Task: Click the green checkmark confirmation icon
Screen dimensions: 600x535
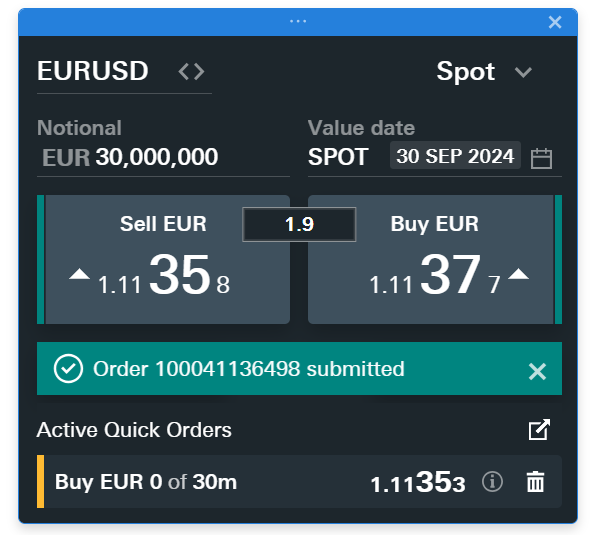Action: pos(68,369)
